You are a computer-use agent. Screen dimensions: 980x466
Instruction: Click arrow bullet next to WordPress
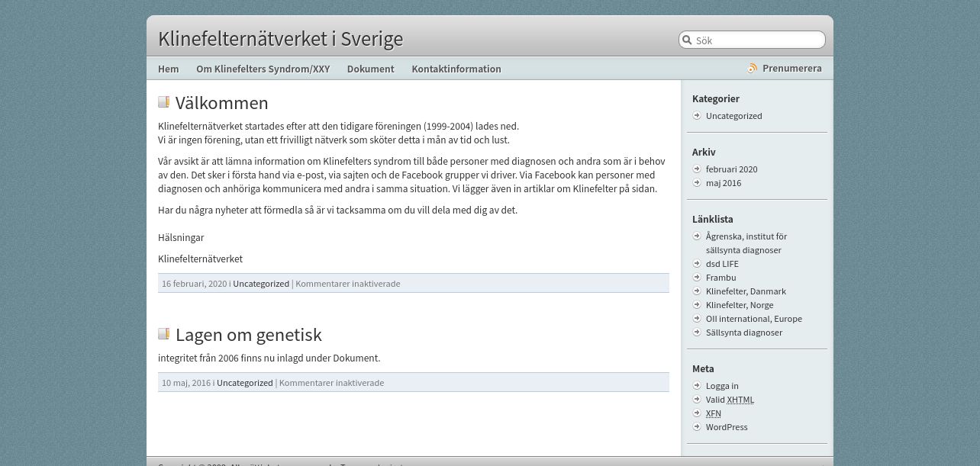click(697, 427)
